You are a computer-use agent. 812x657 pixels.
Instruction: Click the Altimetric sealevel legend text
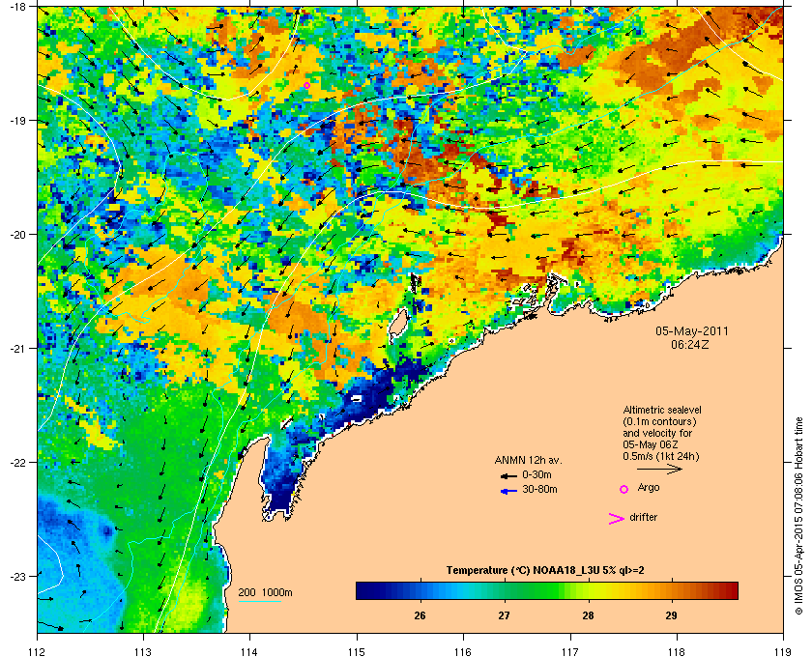point(662,410)
